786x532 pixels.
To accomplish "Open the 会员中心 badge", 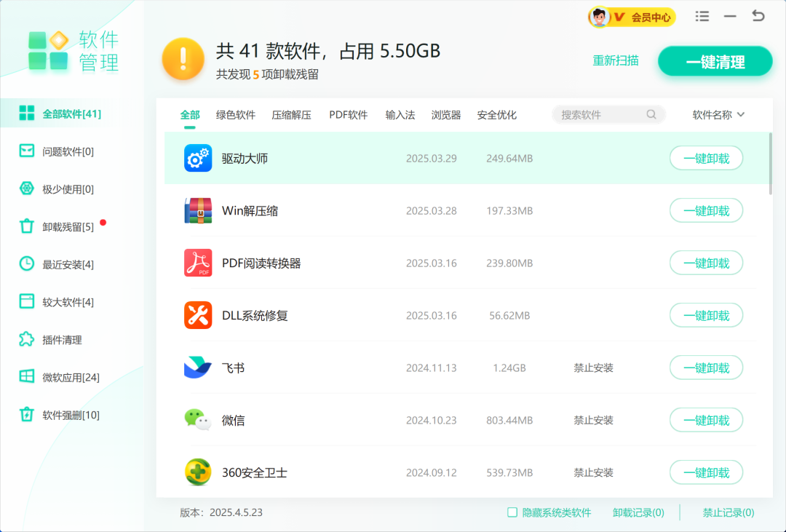I will click(632, 17).
